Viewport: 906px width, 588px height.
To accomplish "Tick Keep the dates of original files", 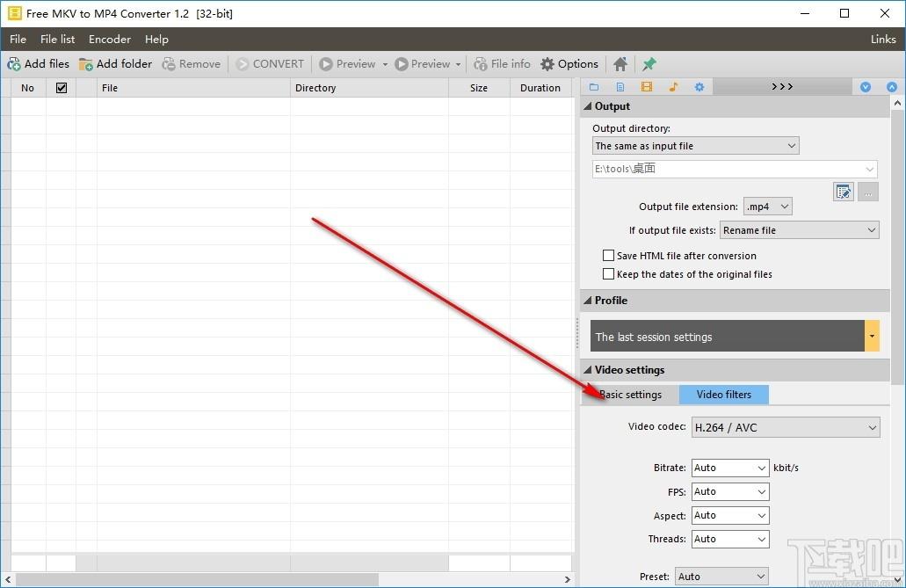I will 608,274.
